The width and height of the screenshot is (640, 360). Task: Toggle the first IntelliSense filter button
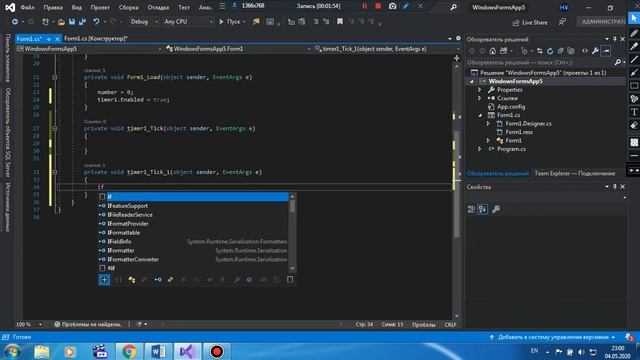[104, 280]
